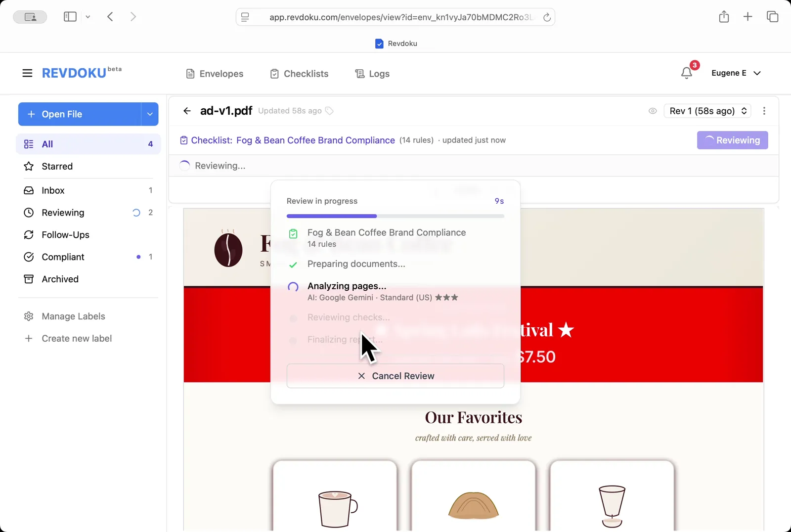Open the notifications bell
The width and height of the screenshot is (791, 532).
coord(687,73)
